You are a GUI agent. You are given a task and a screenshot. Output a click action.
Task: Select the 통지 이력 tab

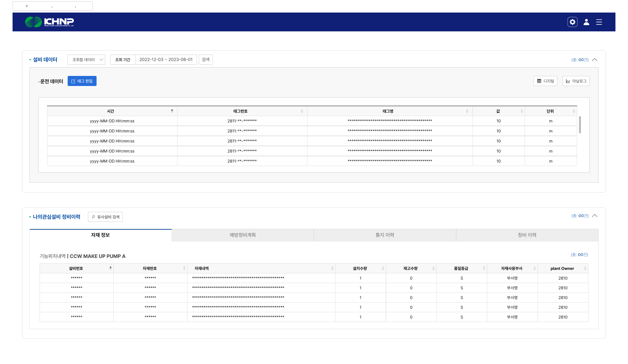tap(385, 235)
